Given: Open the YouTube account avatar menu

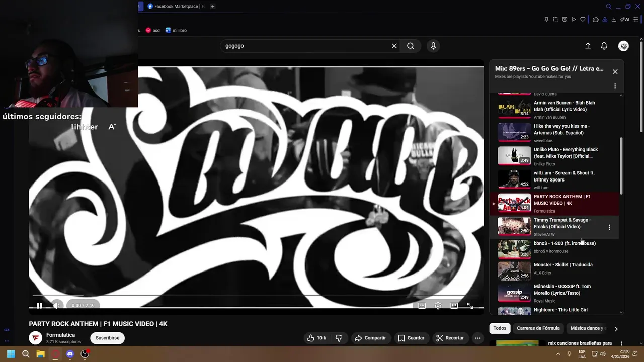Looking at the screenshot, I should click(623, 46).
